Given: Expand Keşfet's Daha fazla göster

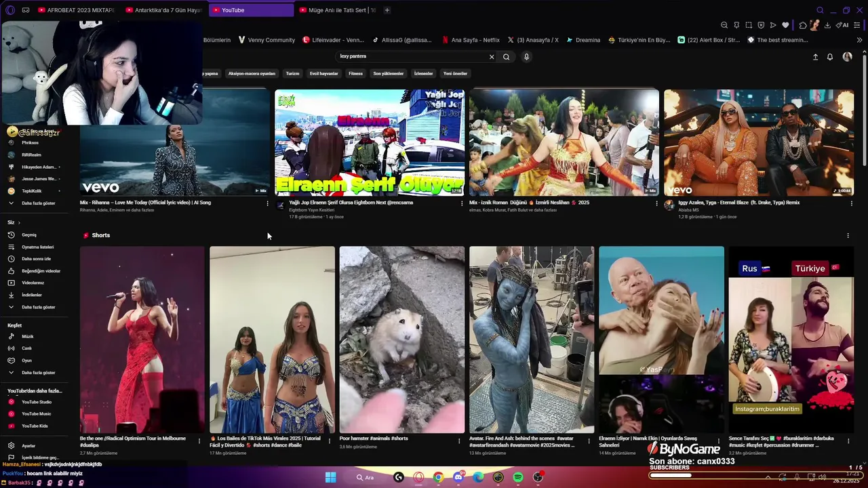Looking at the screenshot, I should coord(38,373).
